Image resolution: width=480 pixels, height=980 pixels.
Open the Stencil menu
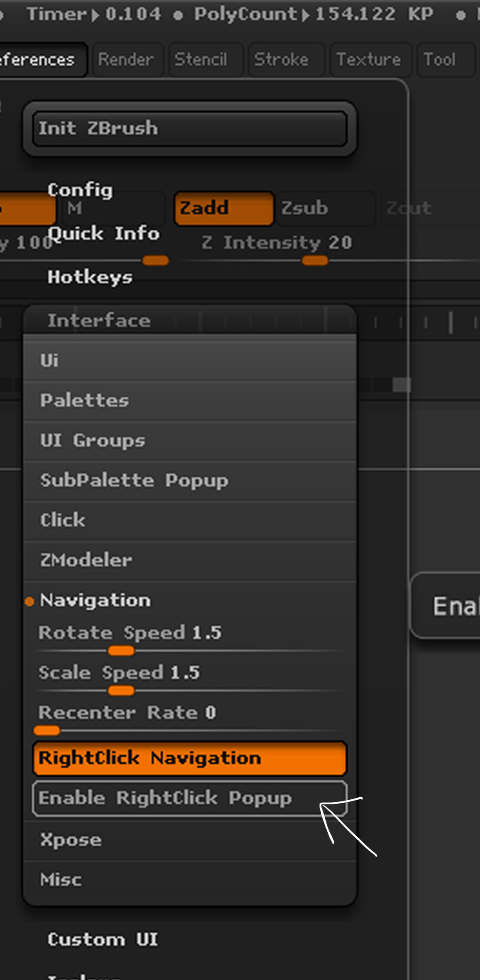(201, 60)
